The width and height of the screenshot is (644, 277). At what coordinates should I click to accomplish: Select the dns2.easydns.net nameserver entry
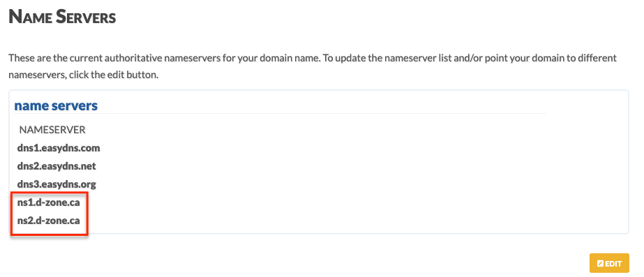click(x=57, y=166)
